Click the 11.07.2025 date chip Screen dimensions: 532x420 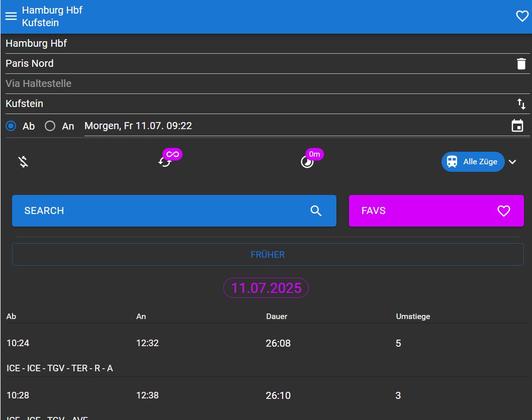[x=266, y=288]
